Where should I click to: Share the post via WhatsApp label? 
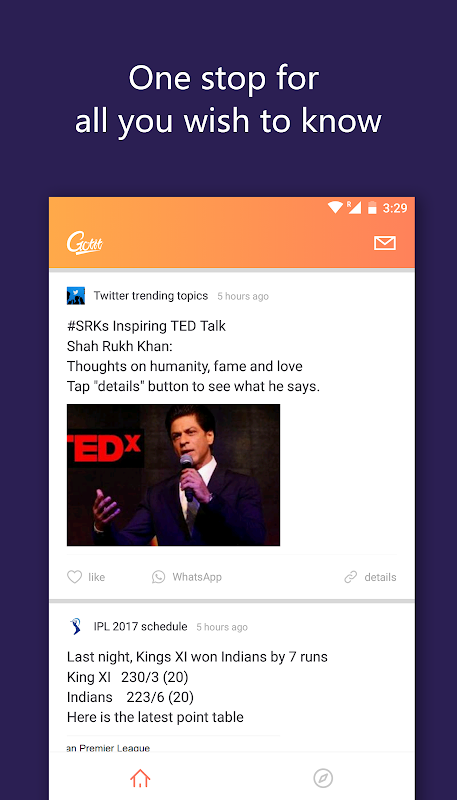point(197,577)
